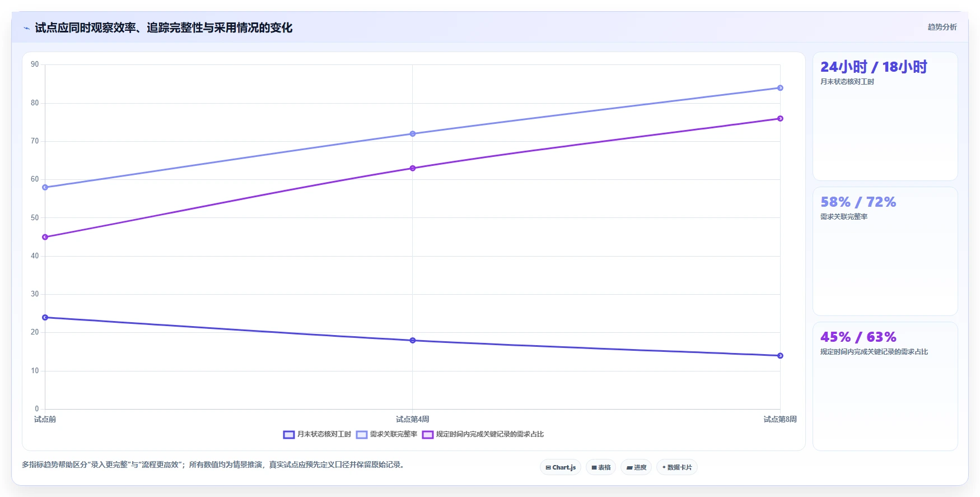
Task: Click the pulse icon beside the panel title
Action: click(x=26, y=28)
